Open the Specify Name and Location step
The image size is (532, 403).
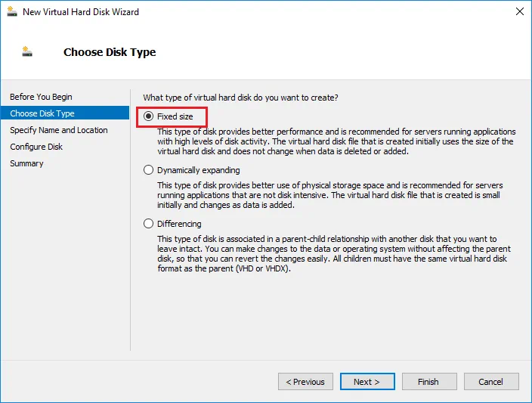[x=59, y=130]
